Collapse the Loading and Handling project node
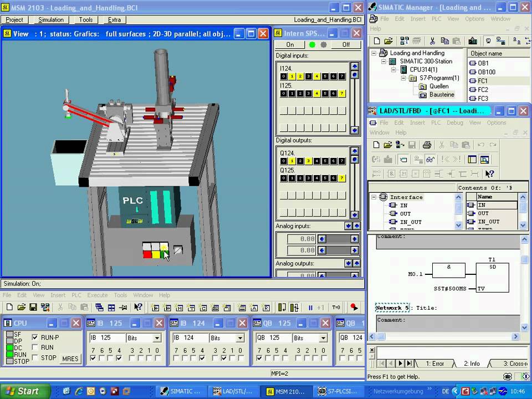 (374, 53)
